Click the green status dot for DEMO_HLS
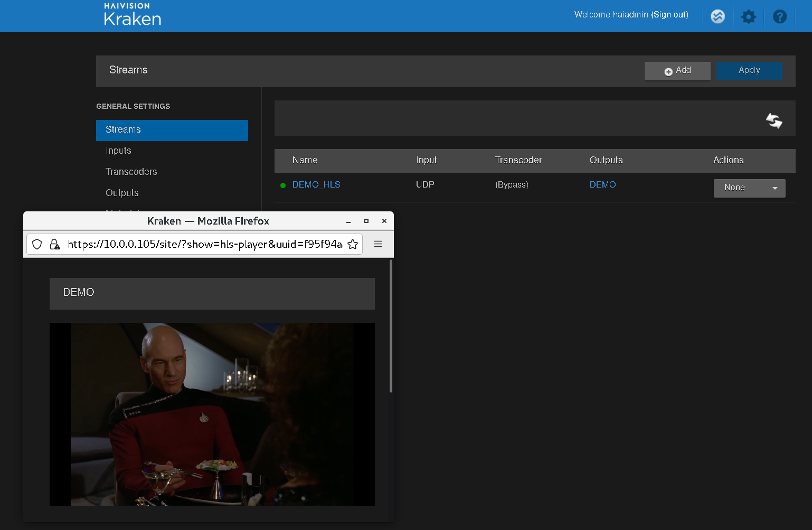This screenshot has width=812, height=530. [283, 185]
